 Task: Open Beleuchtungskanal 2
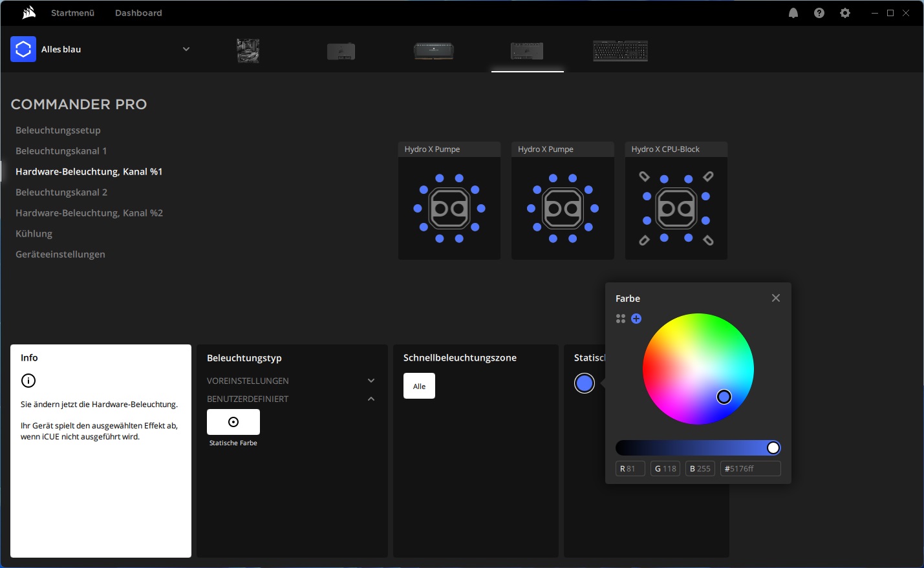pyautogui.click(x=61, y=192)
